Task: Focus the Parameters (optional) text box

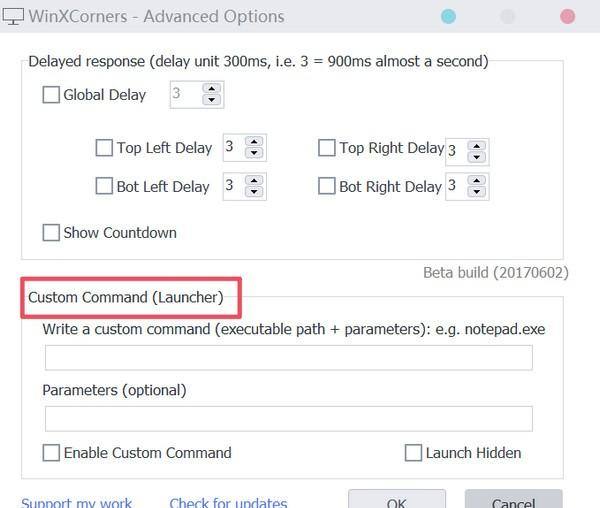Action: click(288, 418)
